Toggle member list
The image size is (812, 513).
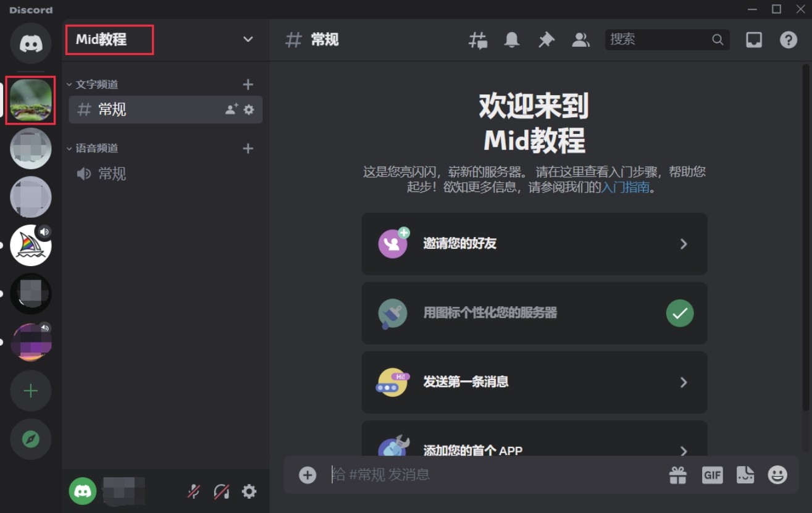point(580,40)
